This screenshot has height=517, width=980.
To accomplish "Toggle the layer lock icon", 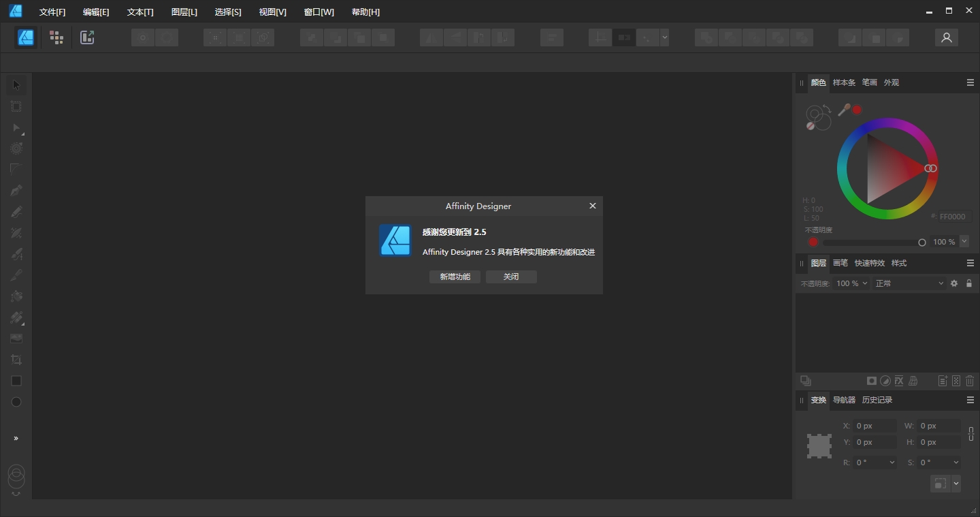I will point(969,283).
